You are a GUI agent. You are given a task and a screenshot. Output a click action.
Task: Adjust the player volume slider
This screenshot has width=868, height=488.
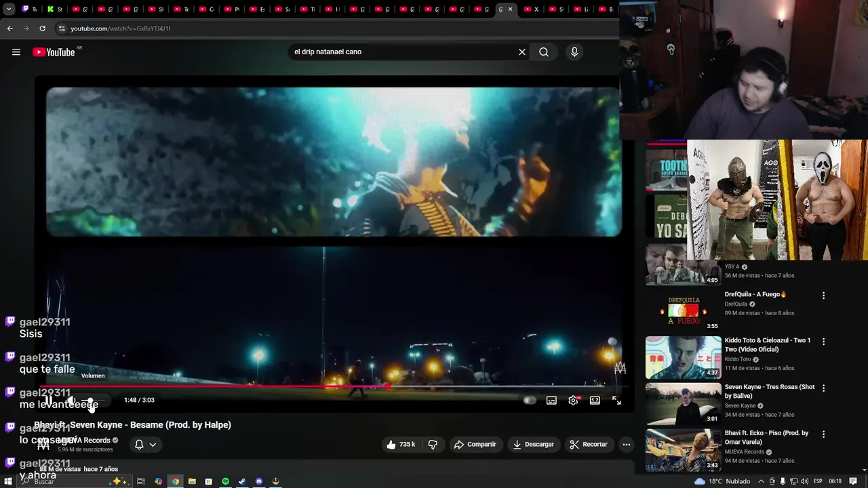point(94,401)
